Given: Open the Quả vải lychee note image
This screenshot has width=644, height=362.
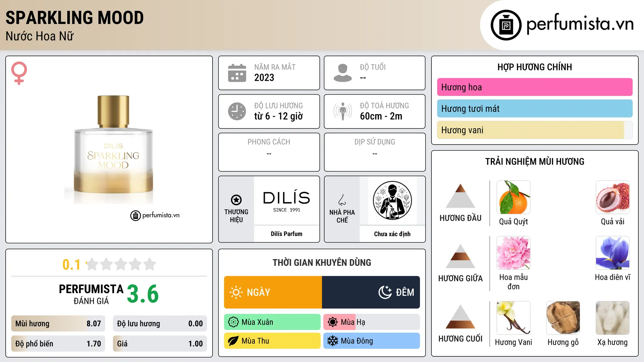Looking at the screenshot, I should [613, 197].
